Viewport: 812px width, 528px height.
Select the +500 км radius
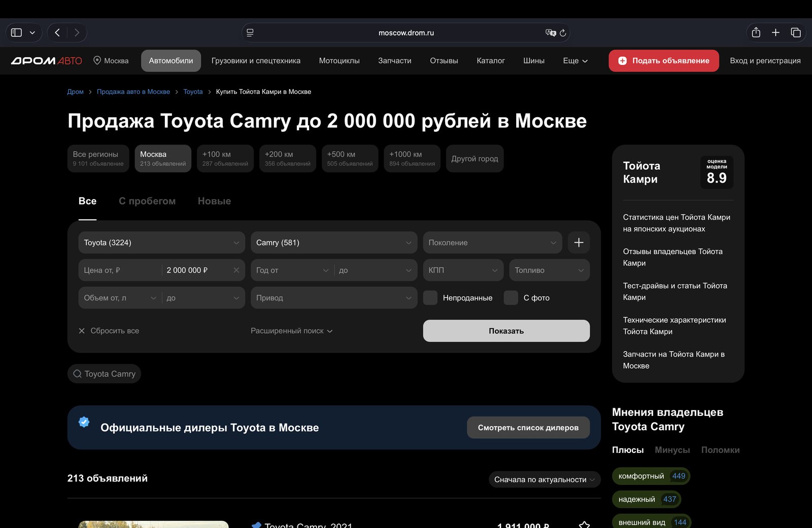click(x=350, y=158)
